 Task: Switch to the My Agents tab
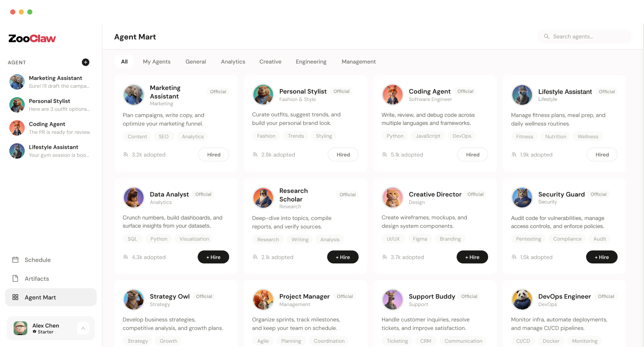157,61
